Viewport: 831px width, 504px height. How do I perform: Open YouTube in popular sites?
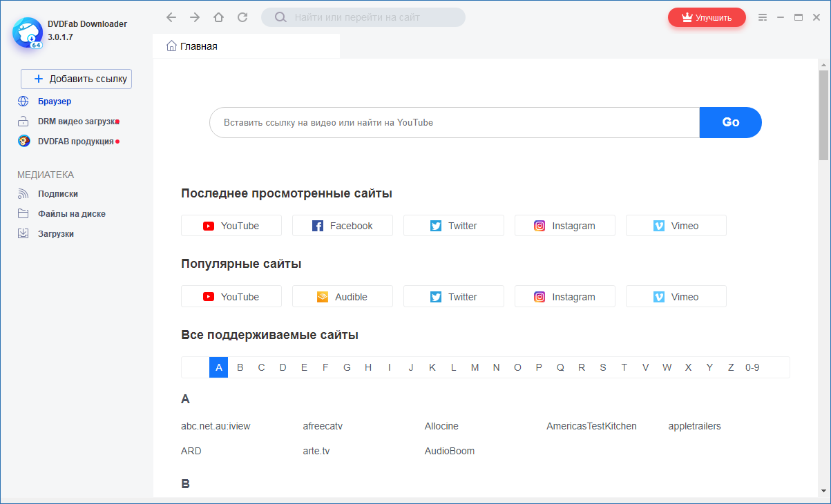coord(231,297)
